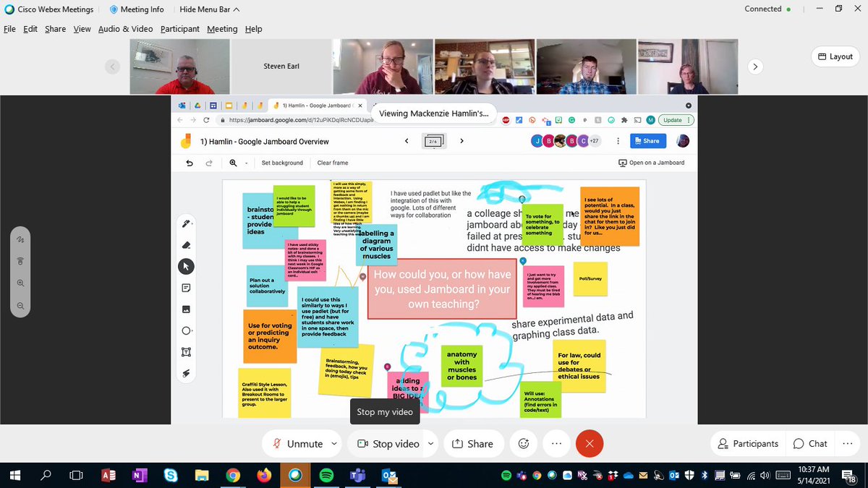Open the reactions smiley icon
The image size is (868, 488).
pyautogui.click(x=524, y=444)
